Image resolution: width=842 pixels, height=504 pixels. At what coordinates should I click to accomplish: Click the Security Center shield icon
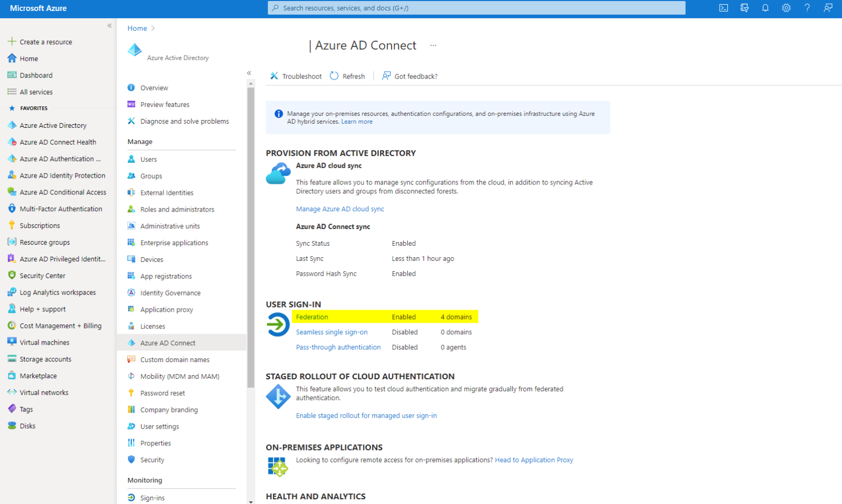(x=12, y=275)
